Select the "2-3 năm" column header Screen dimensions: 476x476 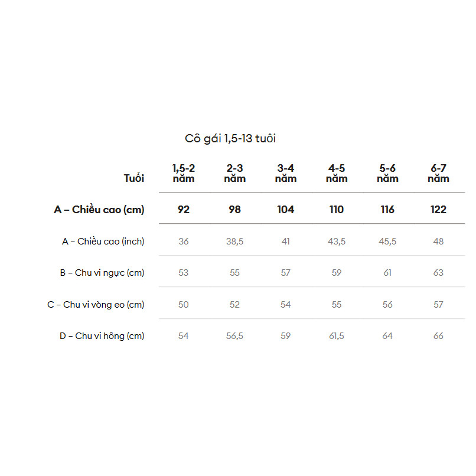tap(234, 173)
